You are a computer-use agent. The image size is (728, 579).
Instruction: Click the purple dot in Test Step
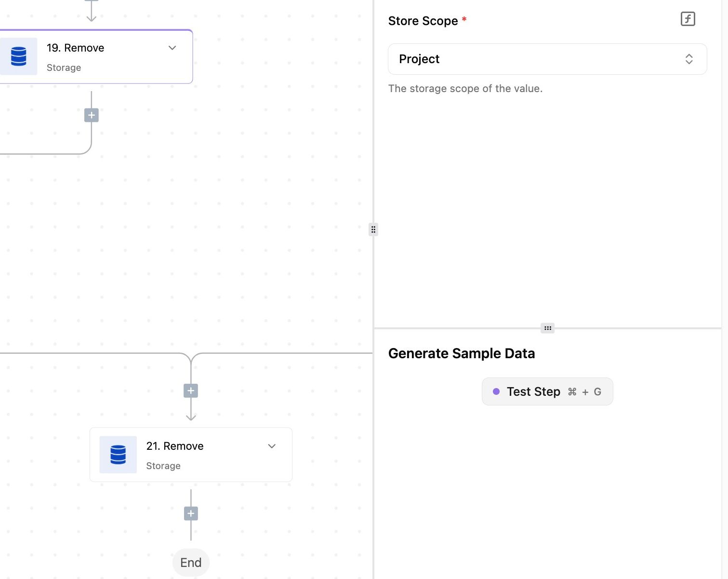(x=496, y=391)
